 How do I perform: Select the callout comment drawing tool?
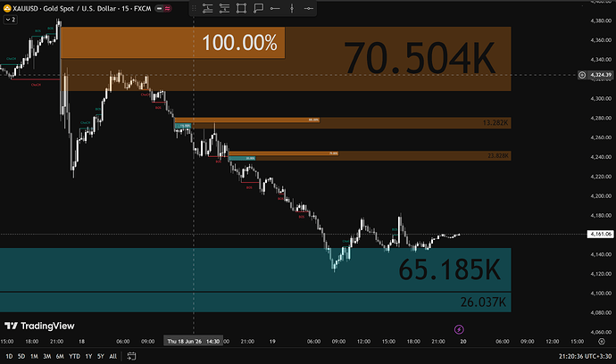pos(258,8)
